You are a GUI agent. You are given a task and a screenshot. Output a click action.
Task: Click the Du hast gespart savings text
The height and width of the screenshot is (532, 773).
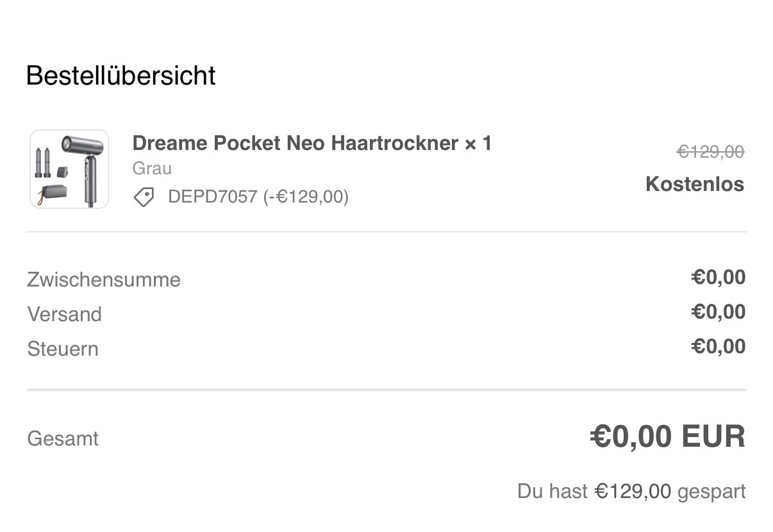[x=552, y=492]
